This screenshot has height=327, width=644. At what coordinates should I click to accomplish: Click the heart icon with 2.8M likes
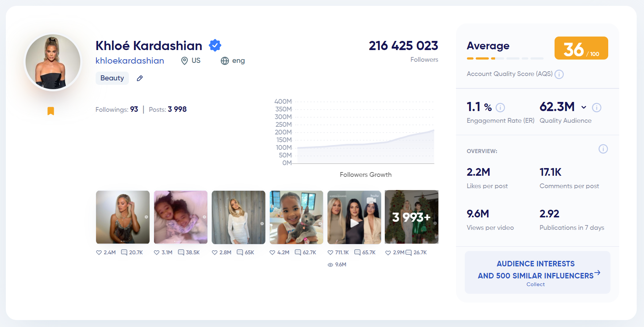pyautogui.click(x=215, y=252)
